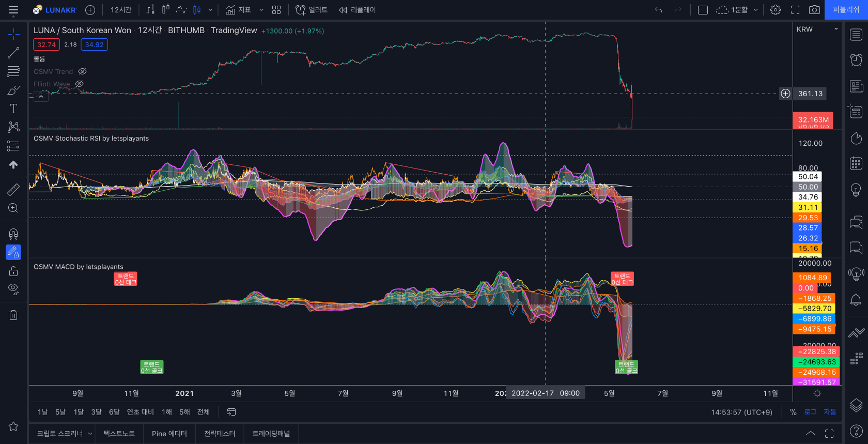Open the 트레이딩패널 tab
The width and height of the screenshot is (868, 444).
(x=271, y=434)
